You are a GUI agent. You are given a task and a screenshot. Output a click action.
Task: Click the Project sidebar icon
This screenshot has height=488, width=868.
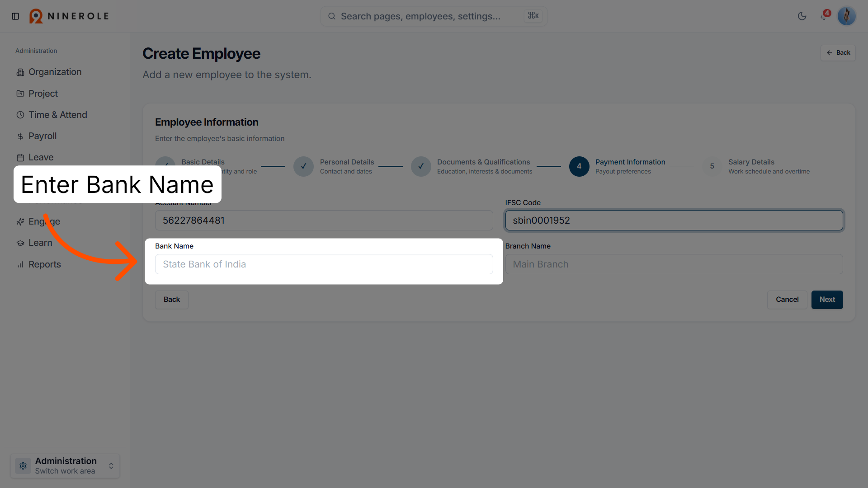[x=20, y=94]
